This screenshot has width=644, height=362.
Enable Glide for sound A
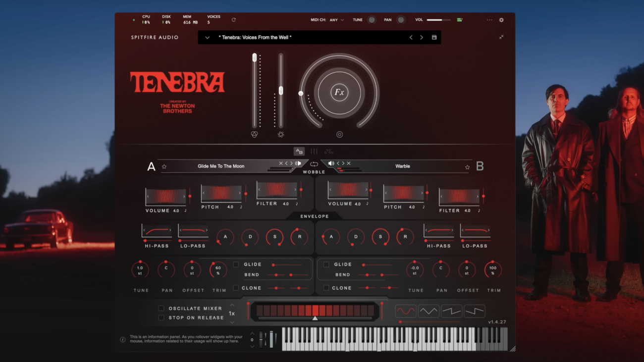(x=236, y=264)
